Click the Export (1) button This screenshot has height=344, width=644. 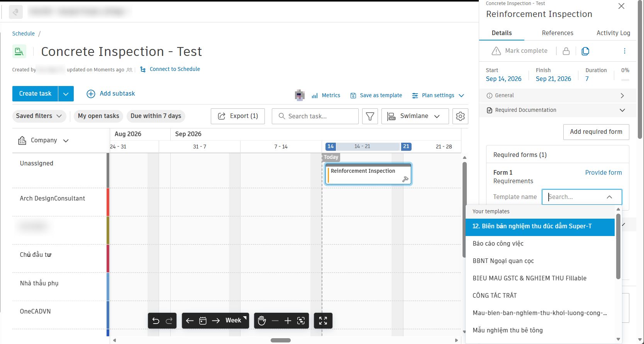[x=238, y=116]
